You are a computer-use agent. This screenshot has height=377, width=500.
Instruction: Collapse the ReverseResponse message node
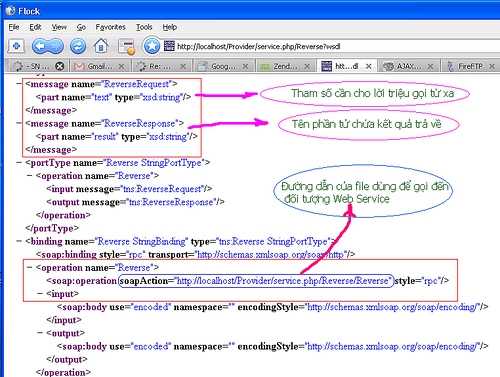[20, 123]
